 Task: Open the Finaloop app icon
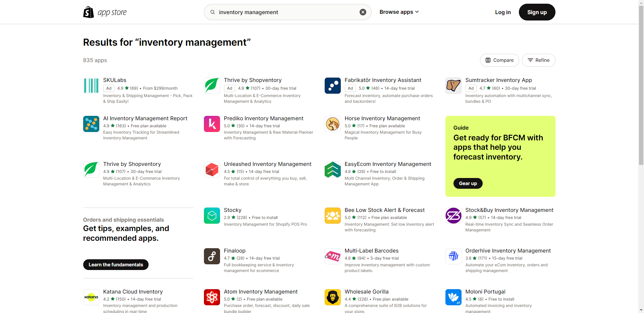(212, 256)
